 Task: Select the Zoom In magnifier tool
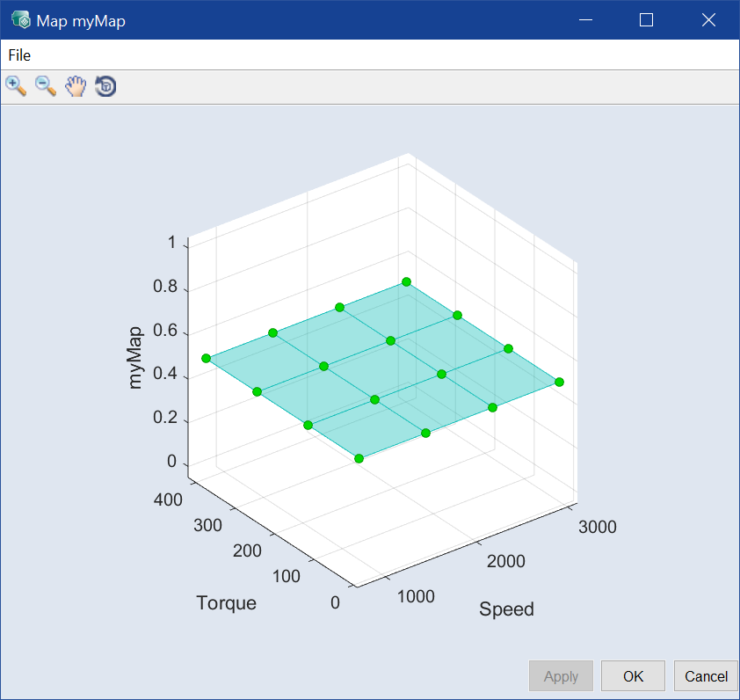pos(16,86)
